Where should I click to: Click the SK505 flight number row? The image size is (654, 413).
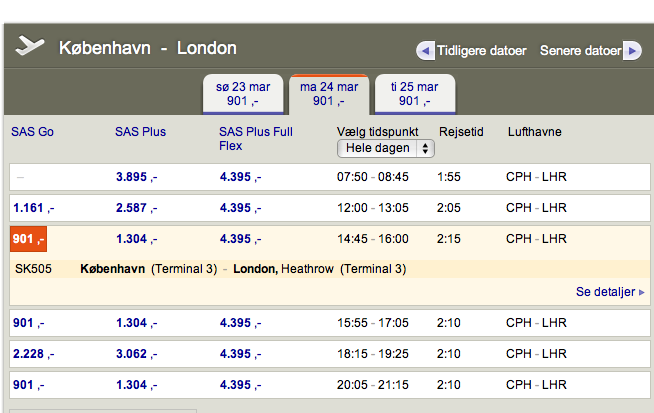[33, 269]
